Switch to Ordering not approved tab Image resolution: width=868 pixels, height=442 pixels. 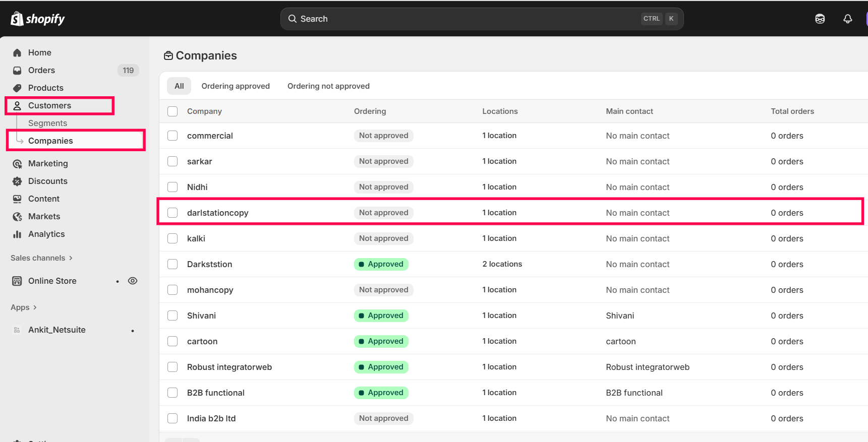[328, 86]
